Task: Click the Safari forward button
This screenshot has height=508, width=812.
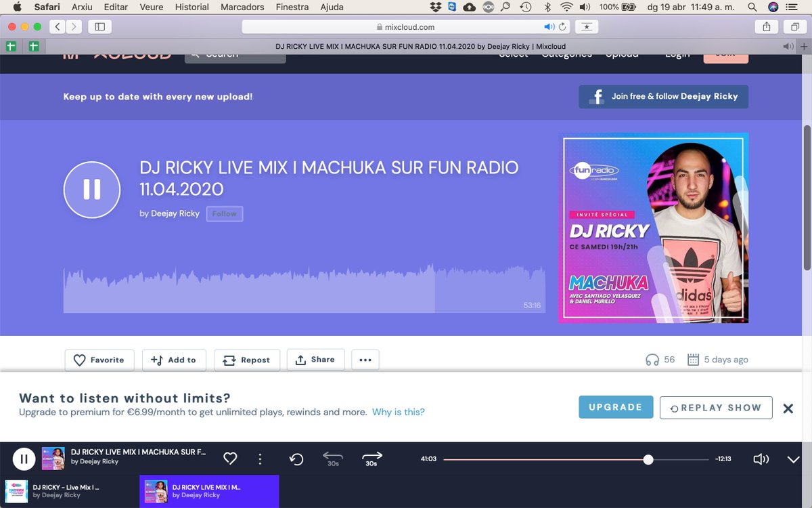Action: [x=74, y=27]
